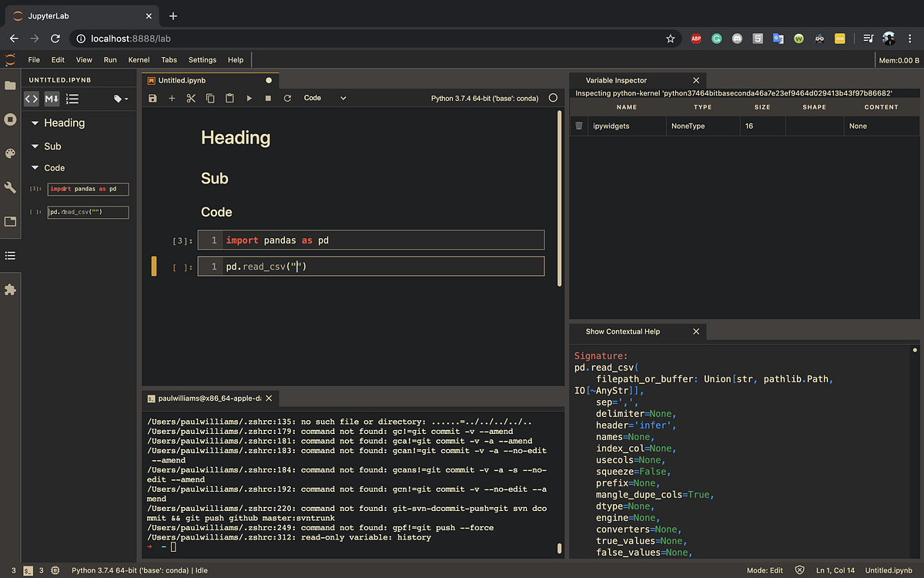Cut the selected cell with the scissors icon
This screenshot has width=924, height=578.
click(191, 99)
